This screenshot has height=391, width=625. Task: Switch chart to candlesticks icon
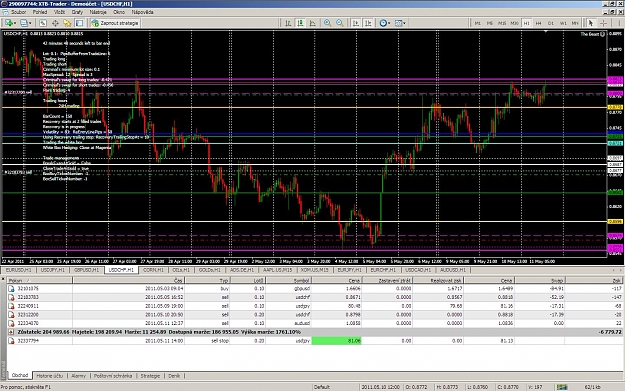tap(300, 23)
